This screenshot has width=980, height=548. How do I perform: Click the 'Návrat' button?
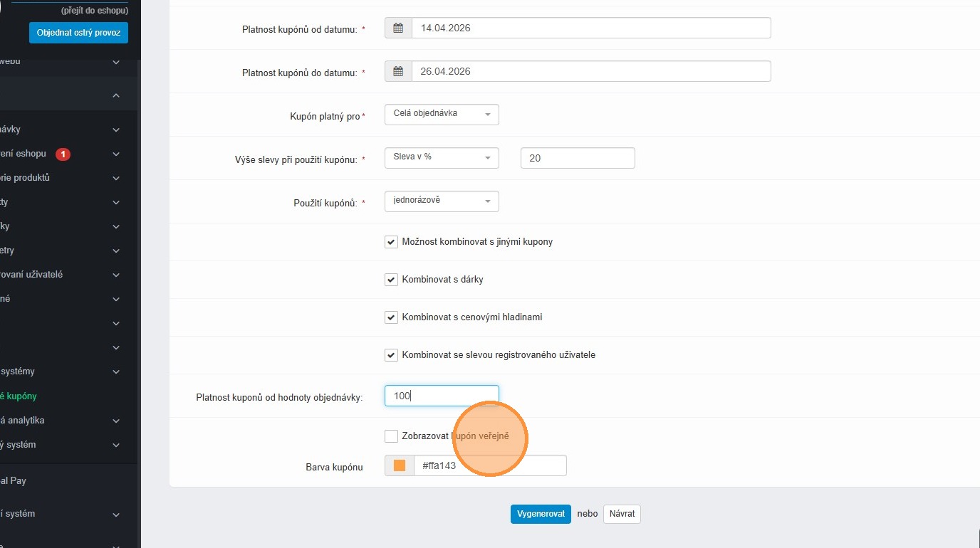click(622, 514)
